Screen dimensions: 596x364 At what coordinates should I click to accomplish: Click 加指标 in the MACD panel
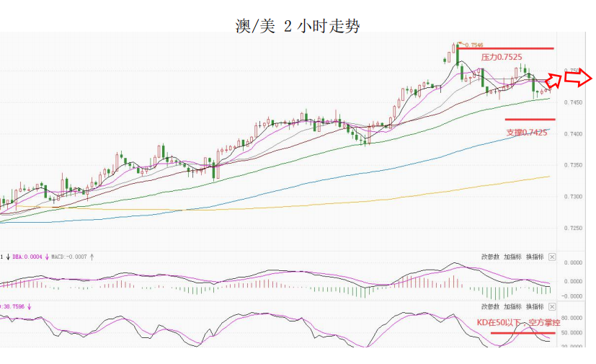pyautogui.click(x=512, y=257)
